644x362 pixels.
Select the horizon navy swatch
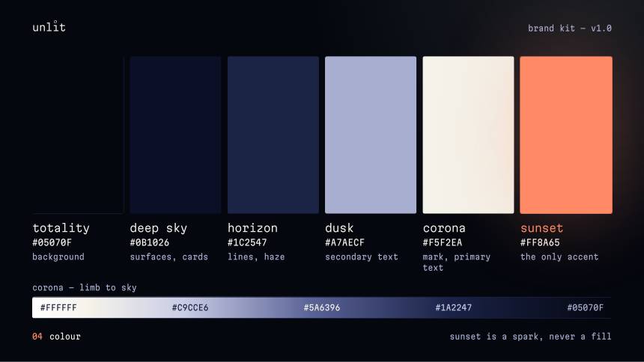(x=273, y=135)
